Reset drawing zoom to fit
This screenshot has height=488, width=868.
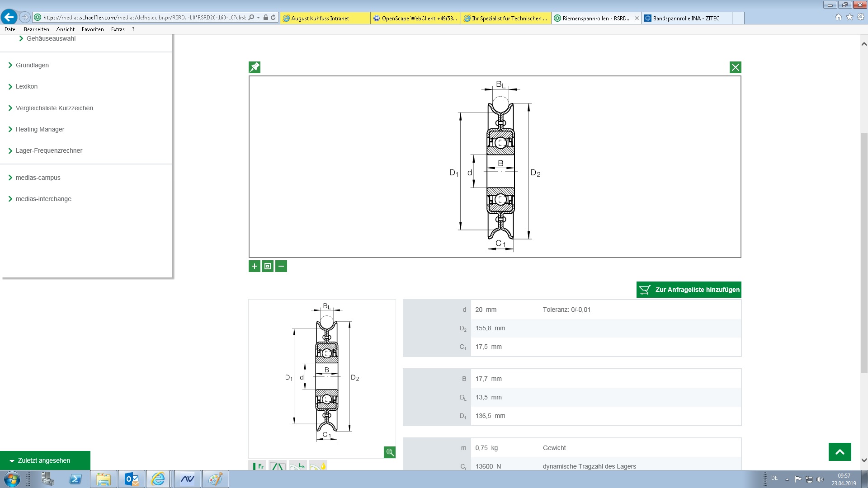click(268, 266)
